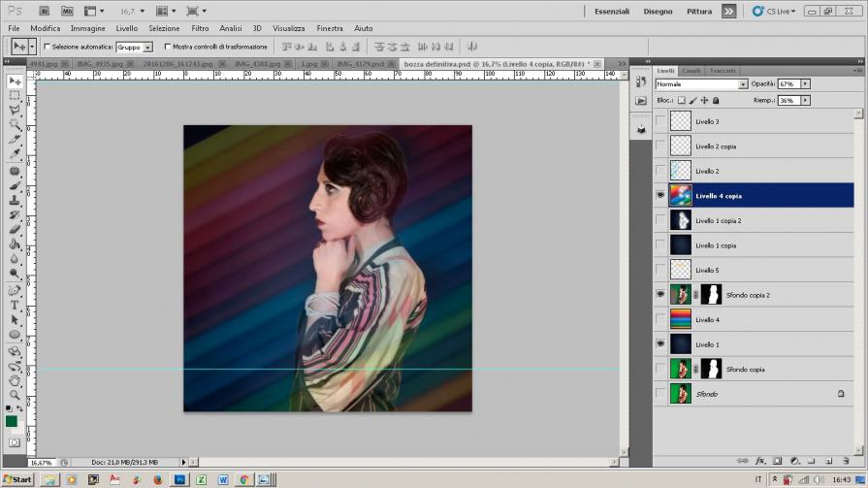Viewport: 868px width, 488px height.
Task: Open the Normale blend mode dropdown
Action: pos(743,84)
